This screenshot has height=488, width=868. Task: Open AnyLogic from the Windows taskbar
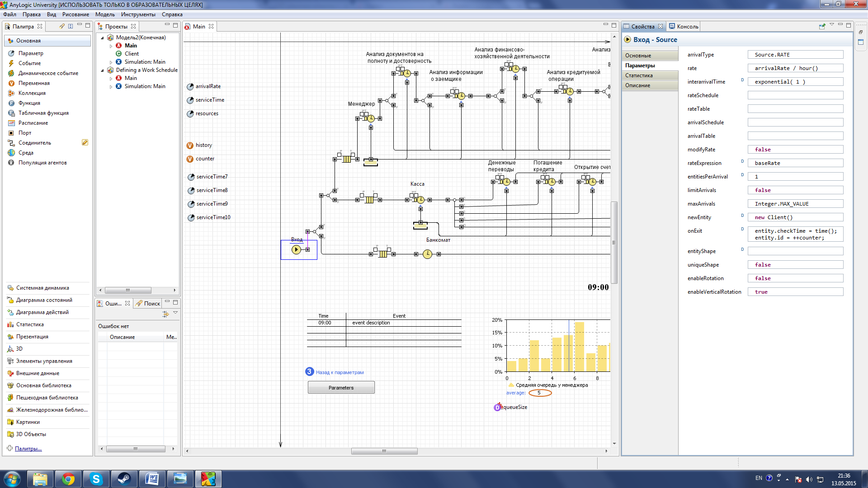click(208, 479)
